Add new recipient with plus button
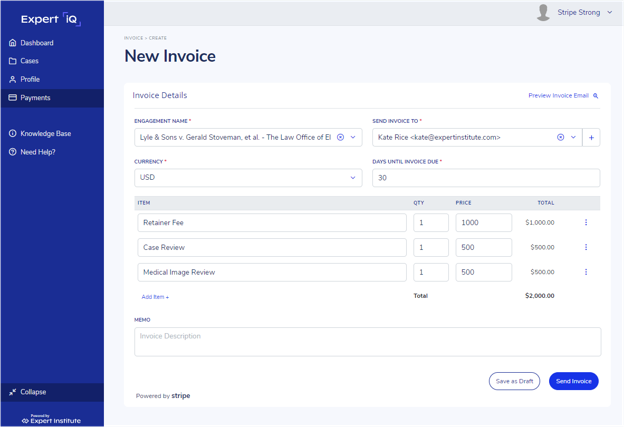 tap(591, 137)
